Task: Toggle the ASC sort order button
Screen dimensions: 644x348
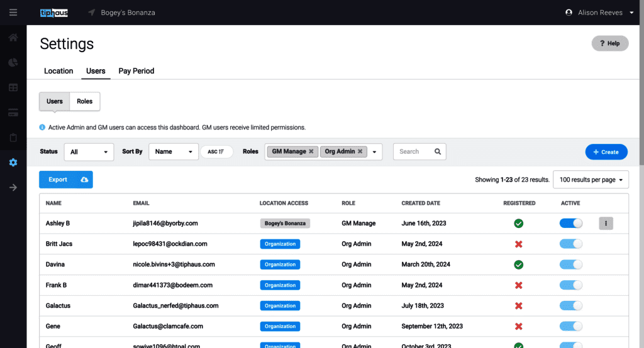Action: coord(216,152)
